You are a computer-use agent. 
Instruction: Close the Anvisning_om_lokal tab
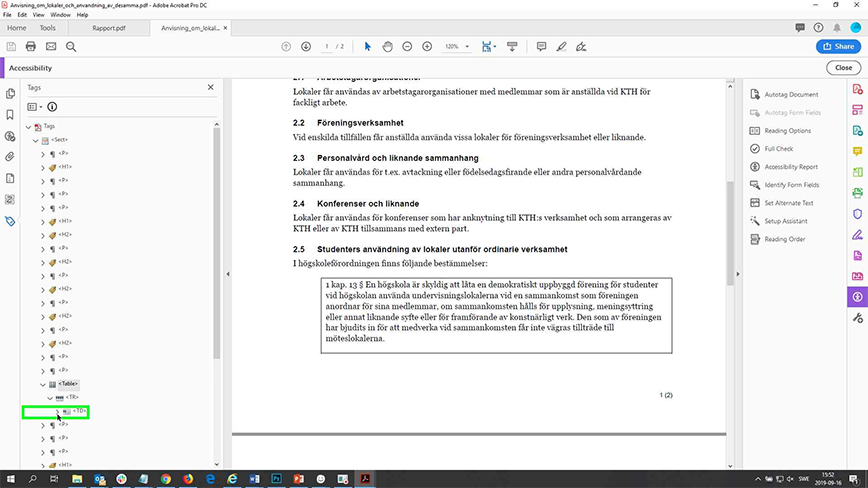(225, 28)
